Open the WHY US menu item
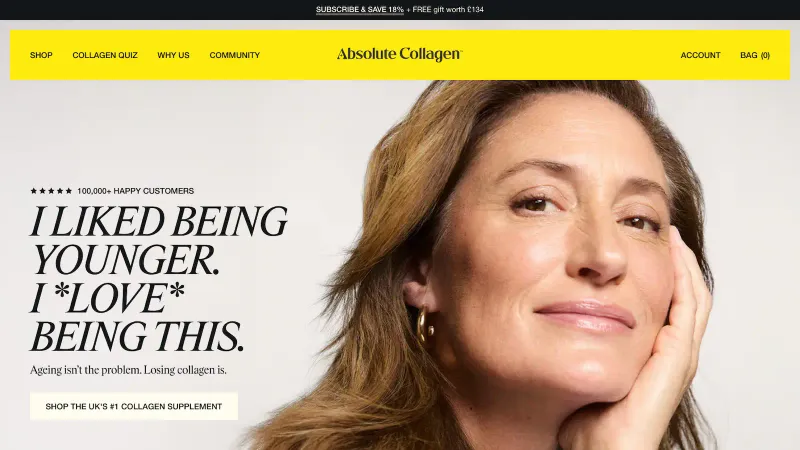Screen dimensions: 800x450 [173, 55]
